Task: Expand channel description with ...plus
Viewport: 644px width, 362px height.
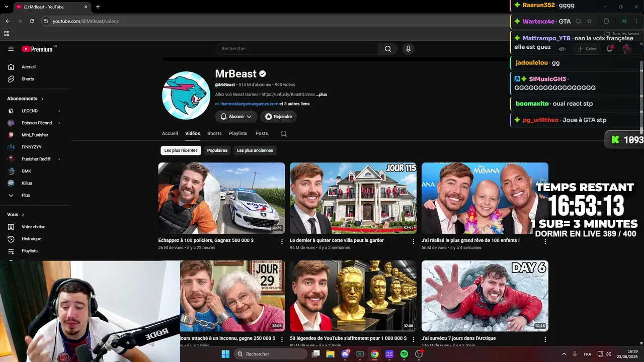Action: (x=321, y=95)
